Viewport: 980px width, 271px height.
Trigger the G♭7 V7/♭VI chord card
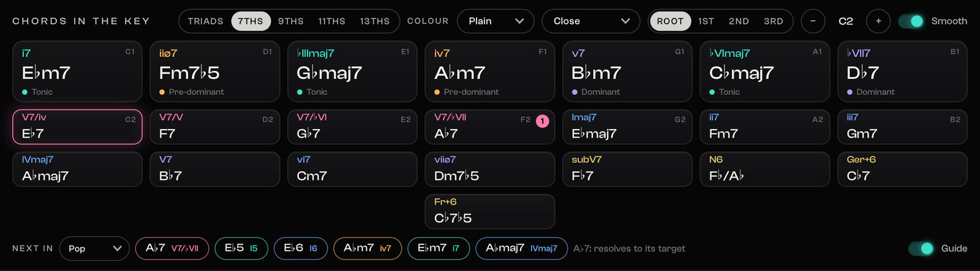[352, 127]
